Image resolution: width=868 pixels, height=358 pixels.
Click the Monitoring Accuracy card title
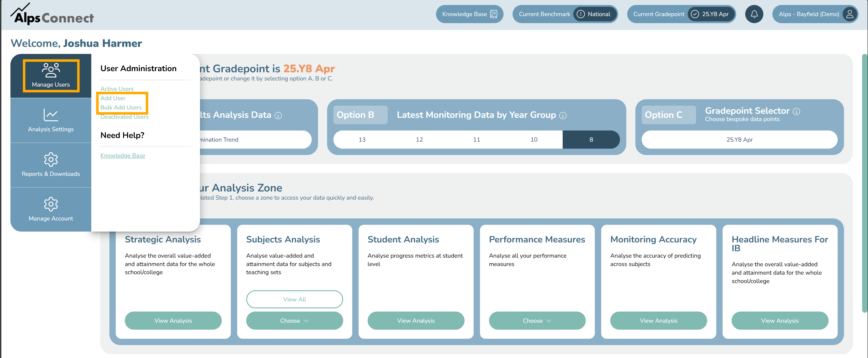coord(653,239)
